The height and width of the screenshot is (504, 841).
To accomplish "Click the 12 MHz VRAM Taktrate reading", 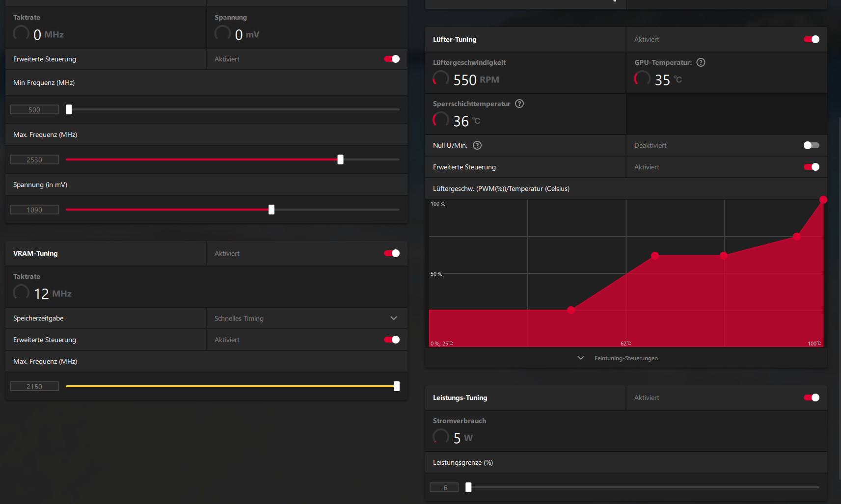I will point(53,293).
